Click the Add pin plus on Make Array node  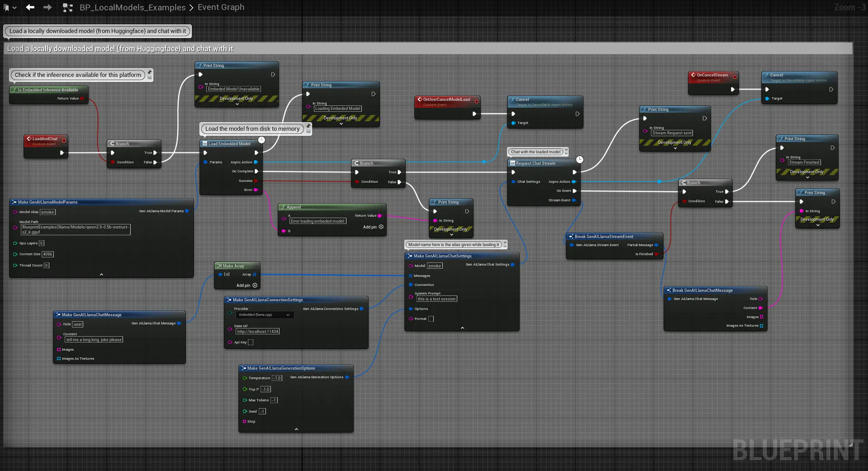click(255, 285)
